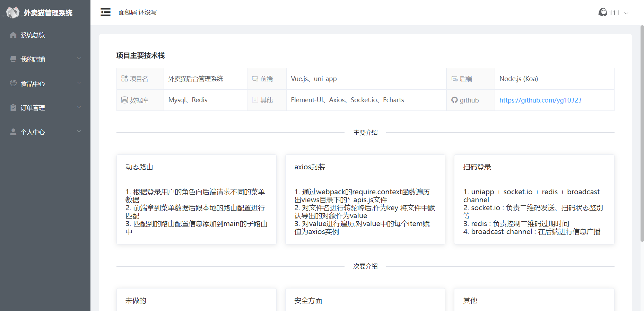Click the home icon beside 系统总览
The image size is (644, 311).
pos(13,35)
